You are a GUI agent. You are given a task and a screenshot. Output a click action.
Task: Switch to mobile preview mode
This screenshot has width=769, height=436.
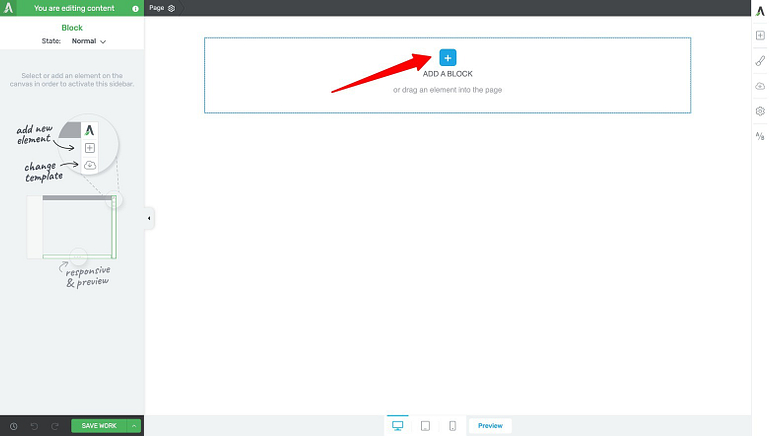[452, 425]
